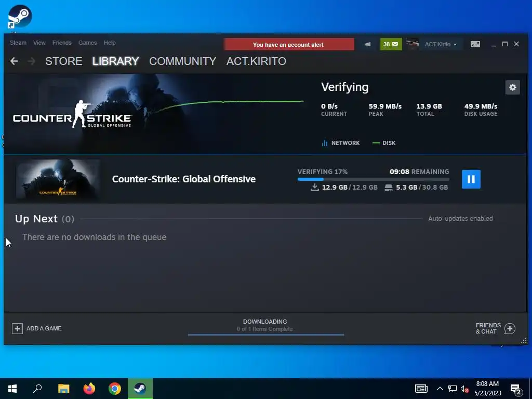Click the Counter-Strike game thumbnail
Image resolution: width=532 pixels, height=399 pixels.
58,179
